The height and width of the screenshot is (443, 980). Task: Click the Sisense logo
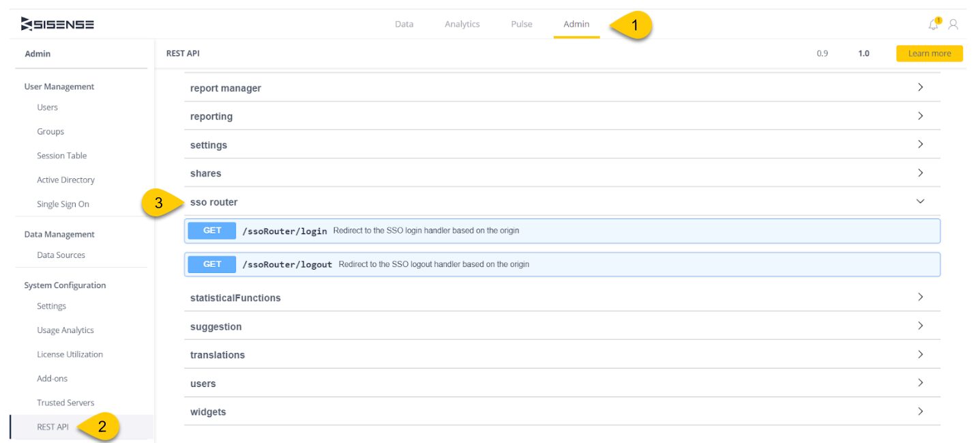point(58,25)
